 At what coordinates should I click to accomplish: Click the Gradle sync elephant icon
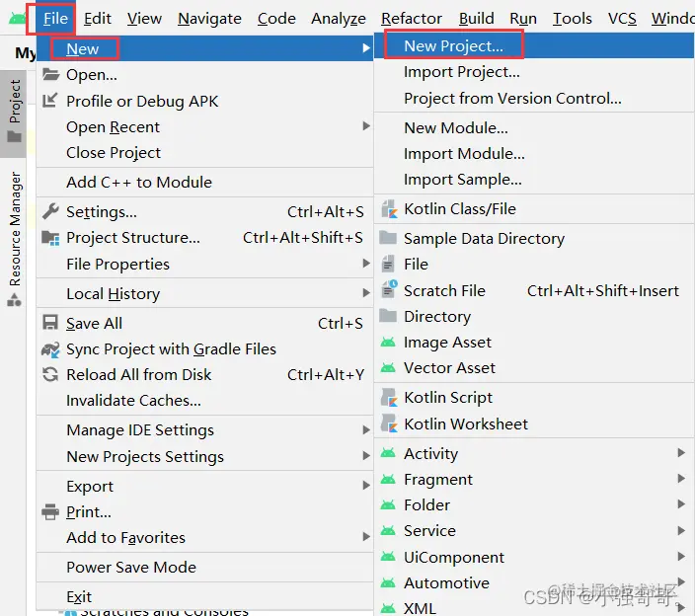pos(50,349)
